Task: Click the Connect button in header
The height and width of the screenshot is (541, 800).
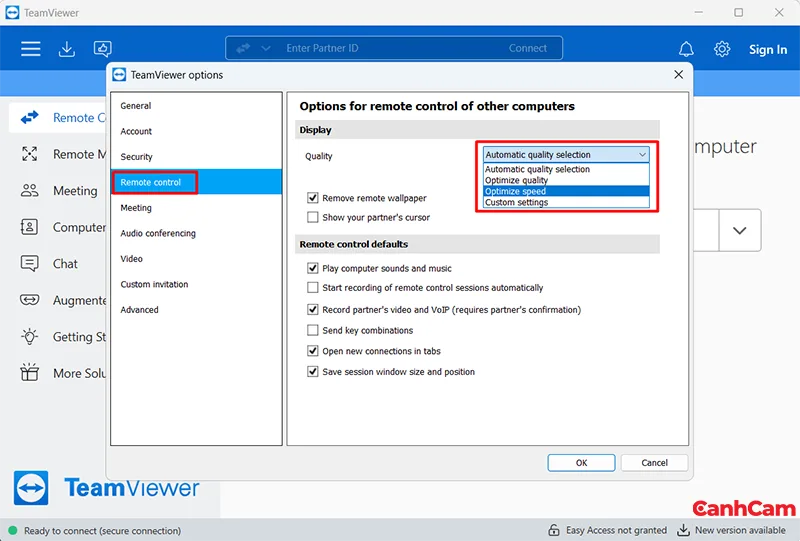Action: [x=528, y=48]
